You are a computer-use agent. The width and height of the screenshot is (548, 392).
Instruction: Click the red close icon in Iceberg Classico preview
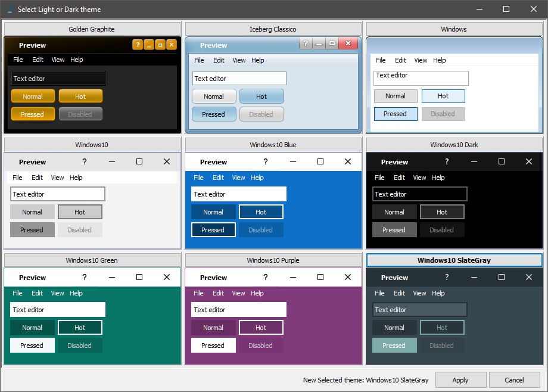click(x=348, y=43)
